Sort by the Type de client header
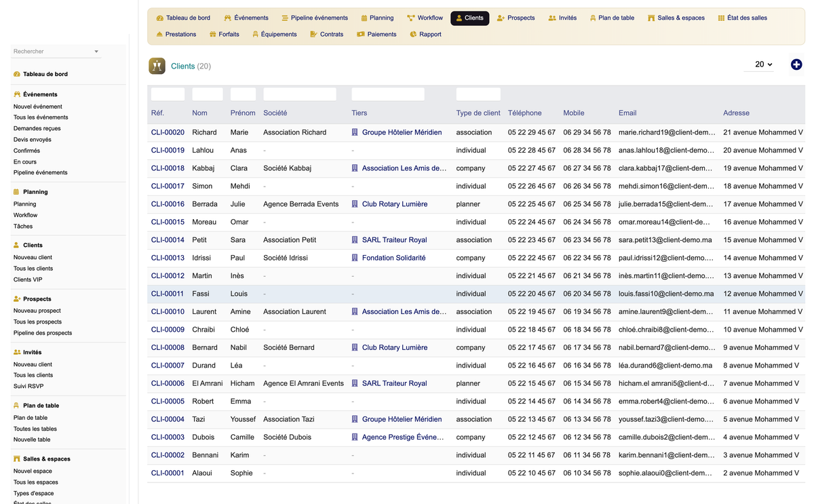 pos(478,113)
